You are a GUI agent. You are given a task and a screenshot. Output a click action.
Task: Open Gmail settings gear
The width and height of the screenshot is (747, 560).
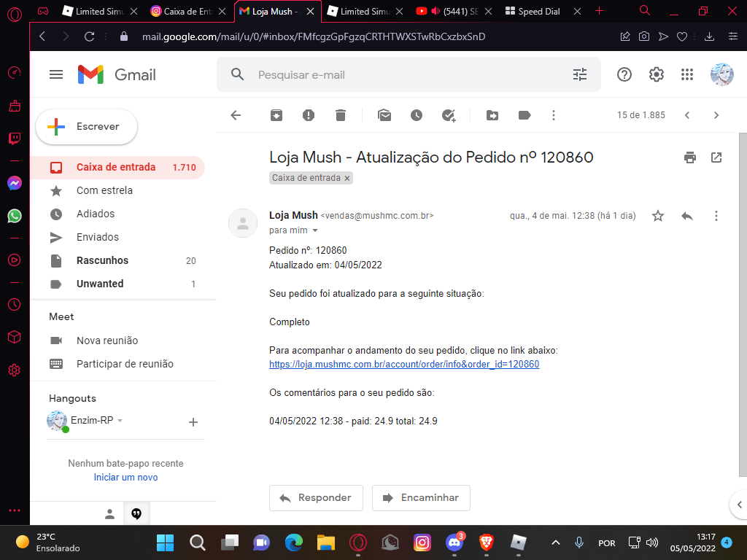[657, 75]
